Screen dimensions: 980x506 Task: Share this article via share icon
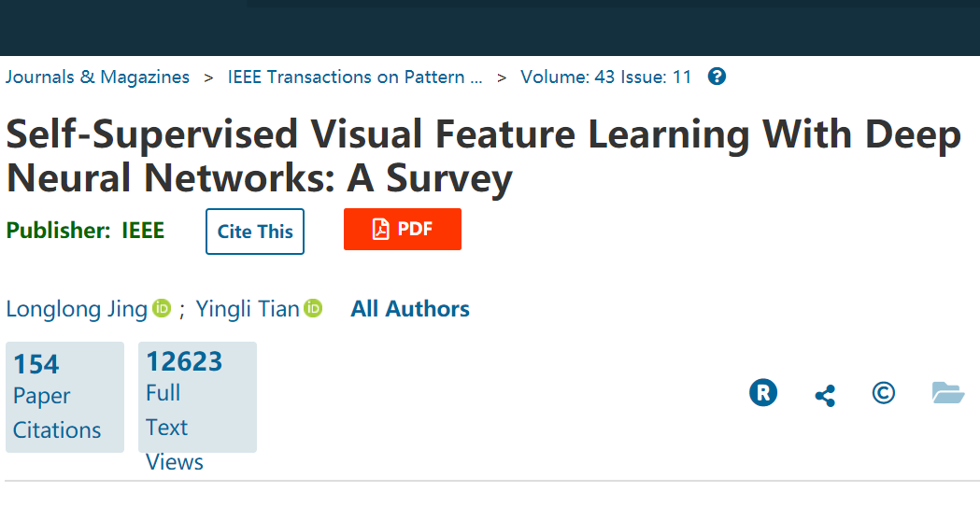(825, 396)
